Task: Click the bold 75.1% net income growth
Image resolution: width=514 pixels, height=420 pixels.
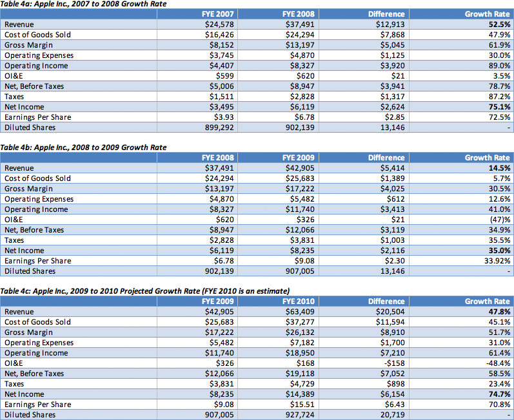Action: [x=499, y=107]
